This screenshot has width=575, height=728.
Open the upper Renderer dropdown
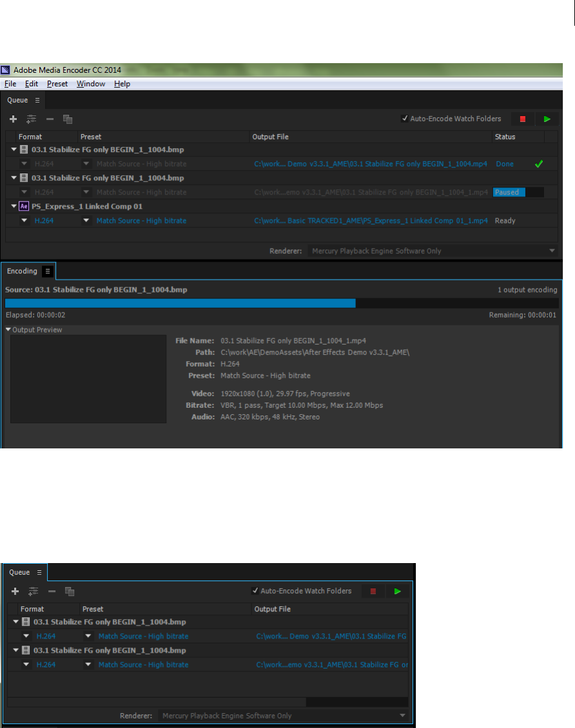click(x=433, y=251)
